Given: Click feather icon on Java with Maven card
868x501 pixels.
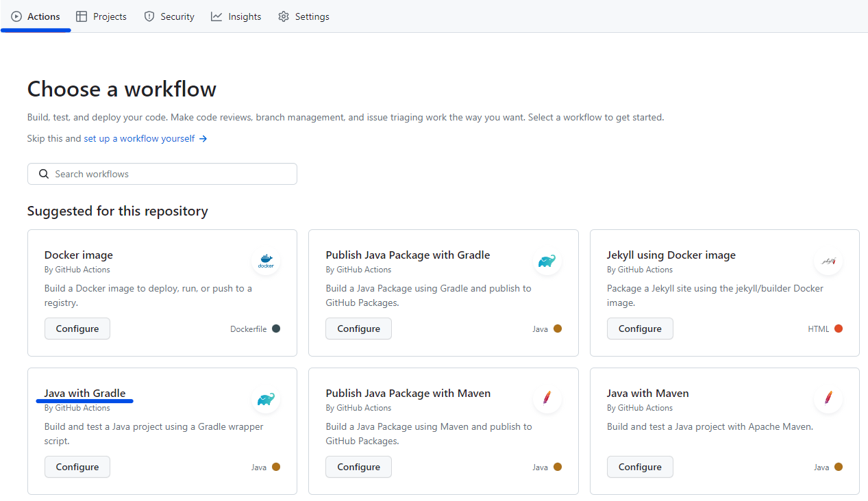Looking at the screenshot, I should click(828, 397).
